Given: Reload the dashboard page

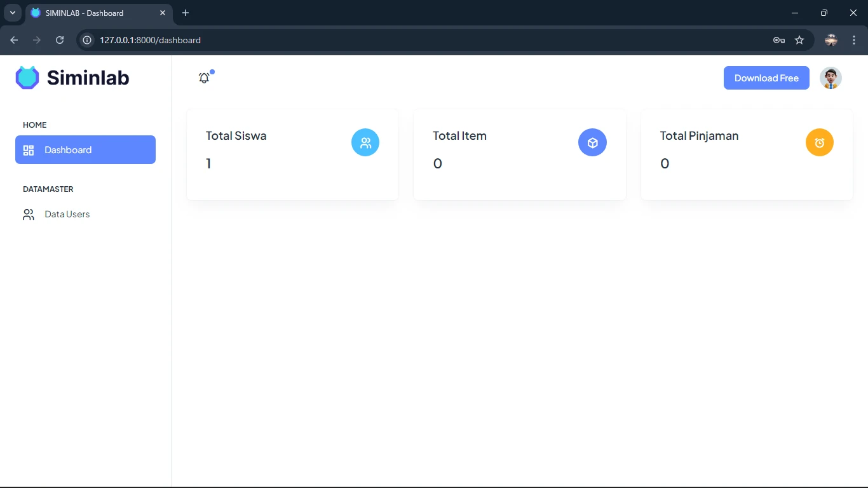Looking at the screenshot, I should click(x=60, y=40).
